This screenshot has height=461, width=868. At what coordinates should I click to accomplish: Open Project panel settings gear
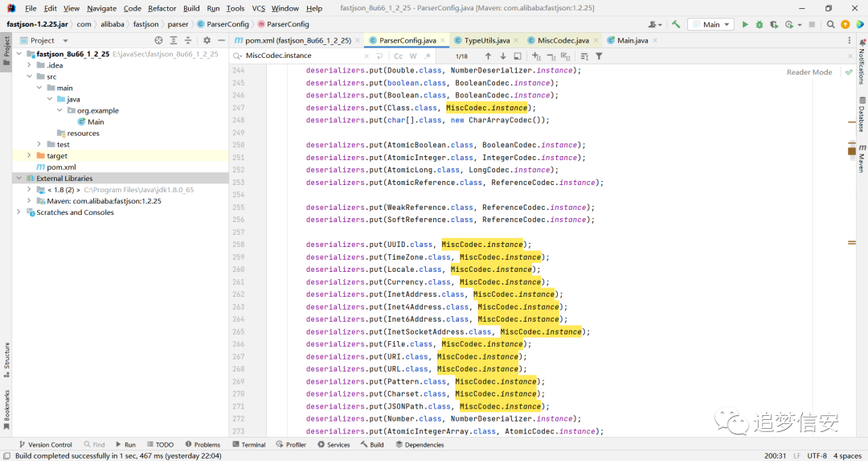(x=207, y=40)
